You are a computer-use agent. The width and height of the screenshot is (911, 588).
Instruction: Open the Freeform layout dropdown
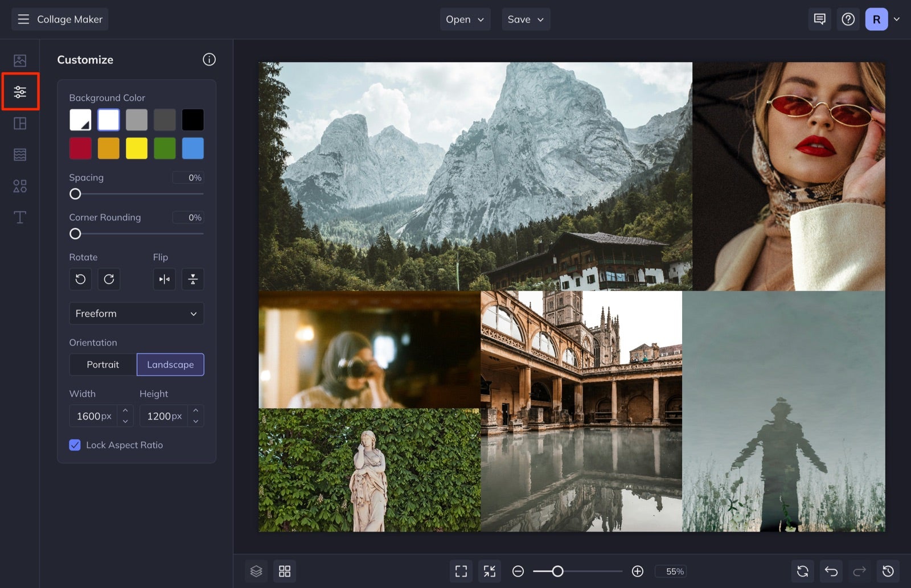(x=136, y=313)
